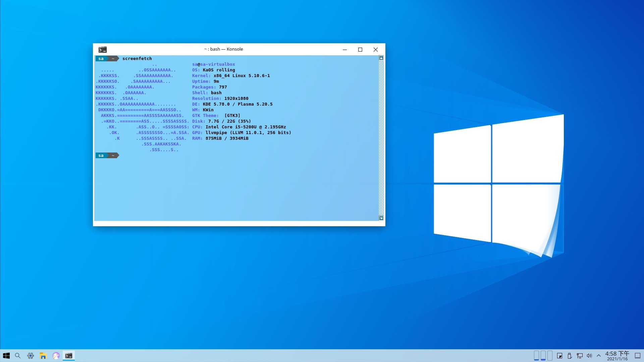Click the taskbar search magnifier icon
The height and width of the screenshot is (362, 644).
[x=18, y=356]
